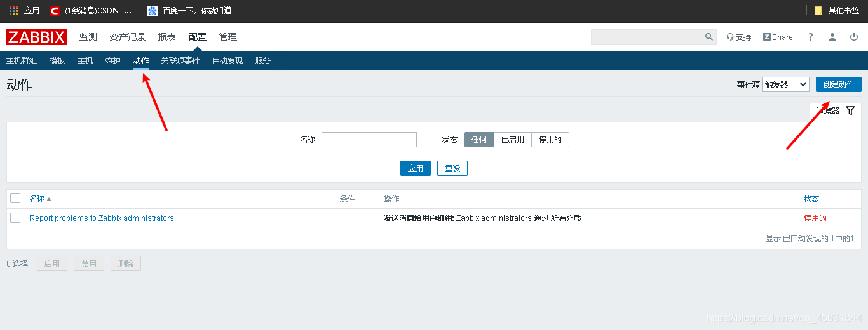Screen dimensions: 868x330
Task: Open the help question mark icon
Action: point(810,37)
